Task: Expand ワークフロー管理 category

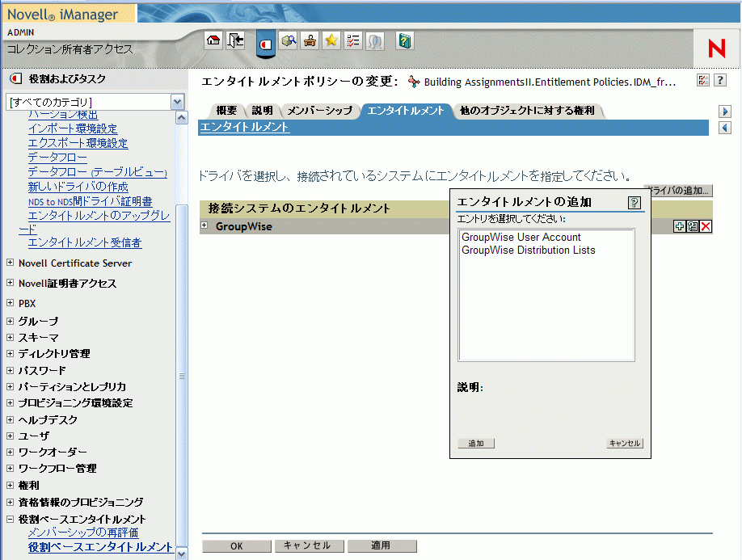Action: tap(10, 468)
